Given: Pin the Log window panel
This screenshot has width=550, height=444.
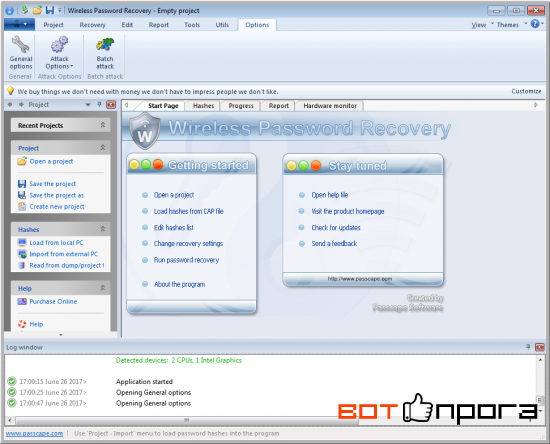Looking at the screenshot, I should [x=528, y=347].
